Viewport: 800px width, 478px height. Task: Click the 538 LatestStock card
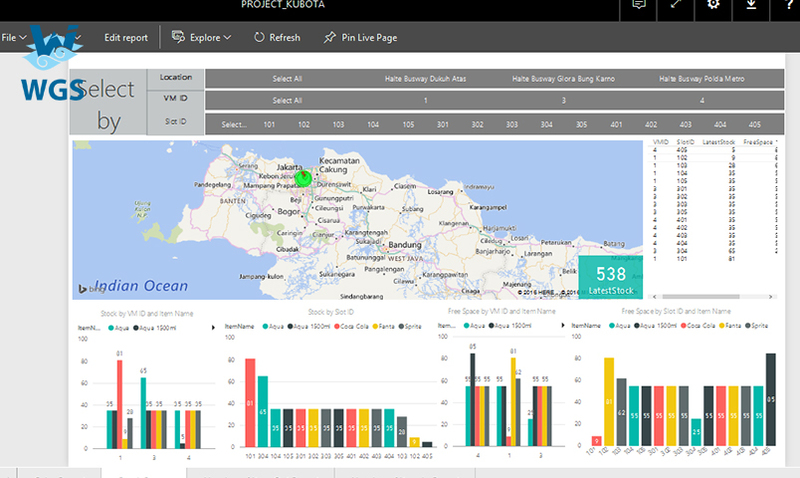pyautogui.click(x=610, y=278)
